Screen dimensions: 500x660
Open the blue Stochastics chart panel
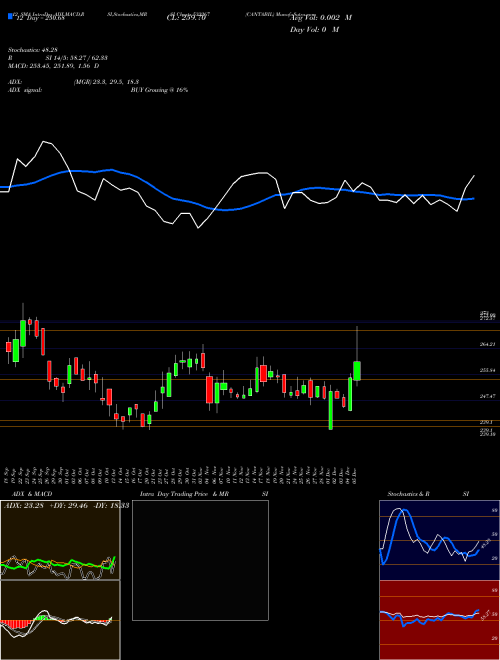(439, 540)
